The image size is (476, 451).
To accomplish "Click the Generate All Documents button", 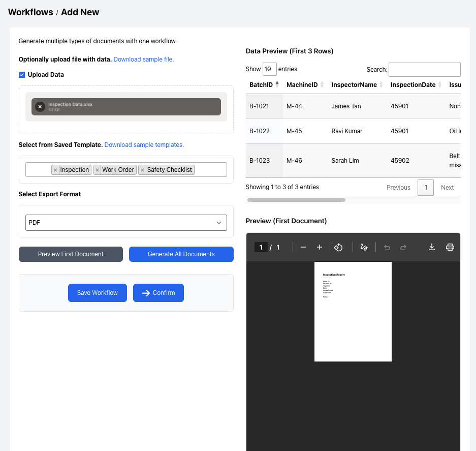I will (181, 254).
